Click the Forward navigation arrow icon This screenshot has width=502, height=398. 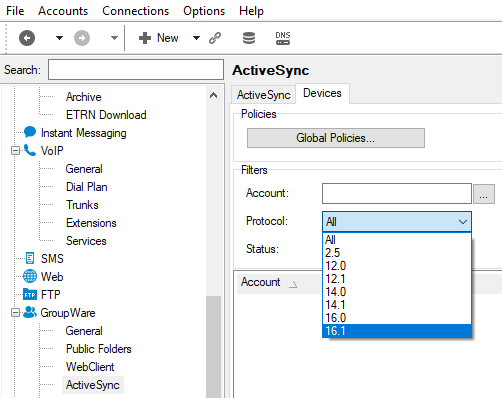tap(82, 38)
